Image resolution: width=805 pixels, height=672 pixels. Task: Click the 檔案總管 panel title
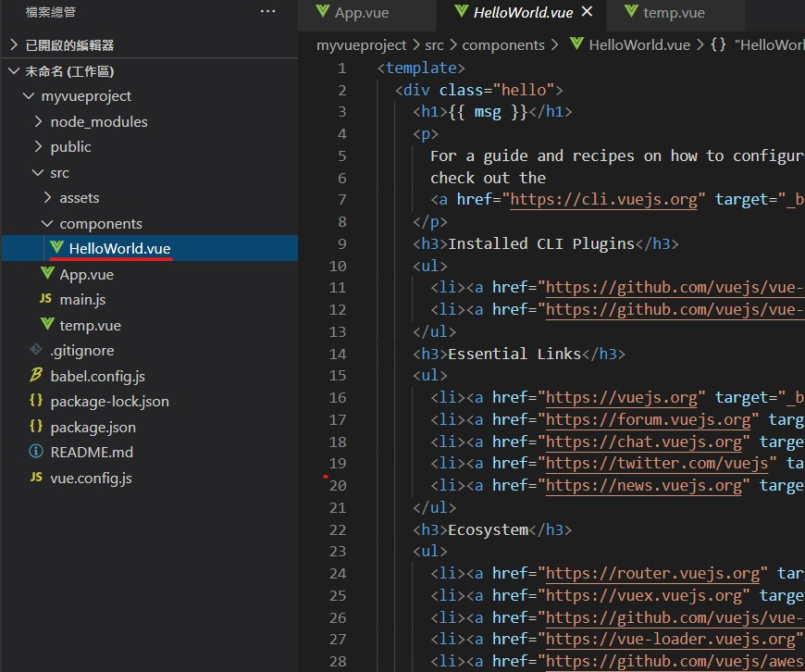pos(51,12)
